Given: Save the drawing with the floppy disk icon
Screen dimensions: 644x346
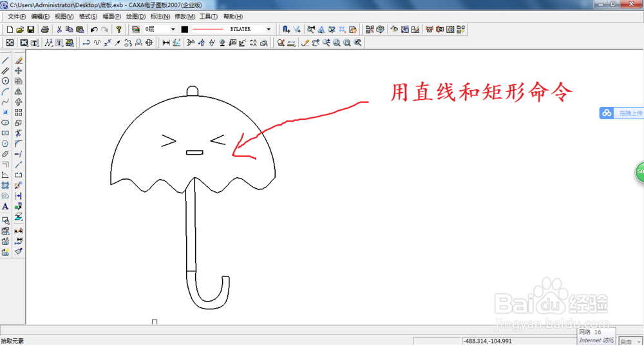Looking at the screenshot, I should coord(31,29).
